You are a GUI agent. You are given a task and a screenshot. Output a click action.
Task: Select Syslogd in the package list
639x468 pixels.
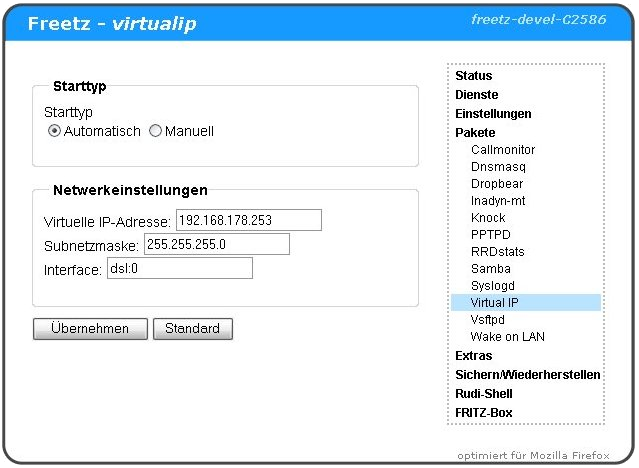(x=493, y=286)
